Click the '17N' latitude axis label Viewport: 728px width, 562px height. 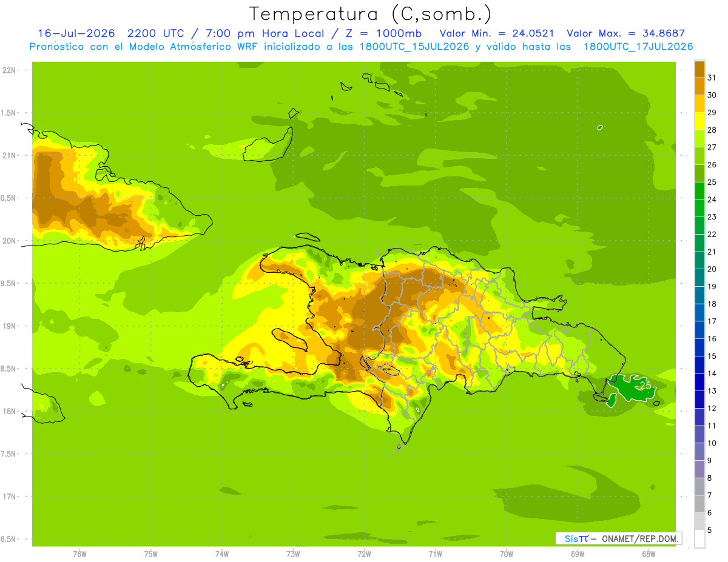point(9,497)
